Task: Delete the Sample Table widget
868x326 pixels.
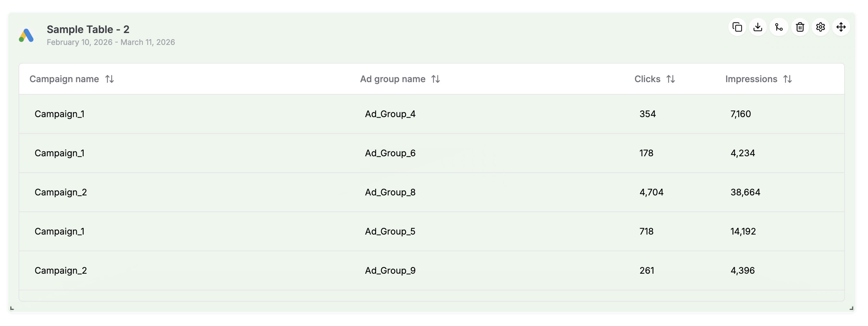Action: pos(799,27)
